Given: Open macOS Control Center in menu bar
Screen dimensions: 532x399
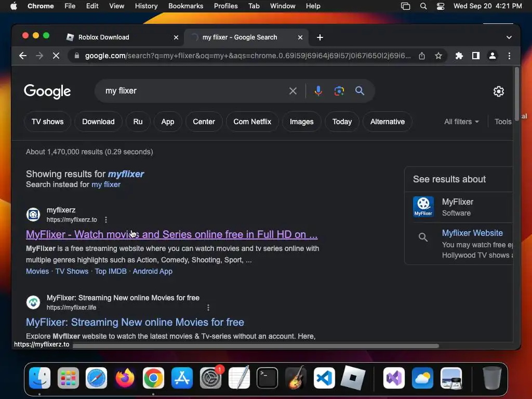Looking at the screenshot, I should [441, 6].
